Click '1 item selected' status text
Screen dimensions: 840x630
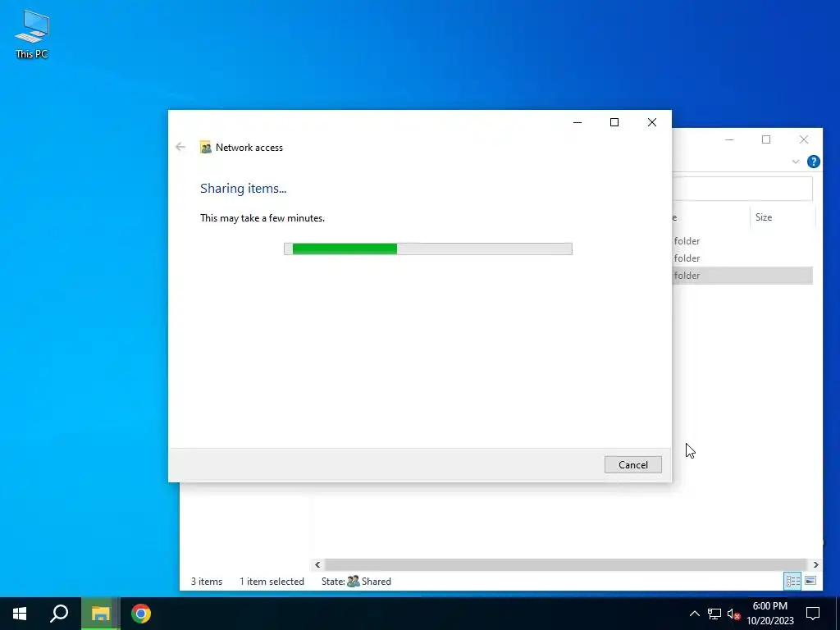tap(272, 582)
